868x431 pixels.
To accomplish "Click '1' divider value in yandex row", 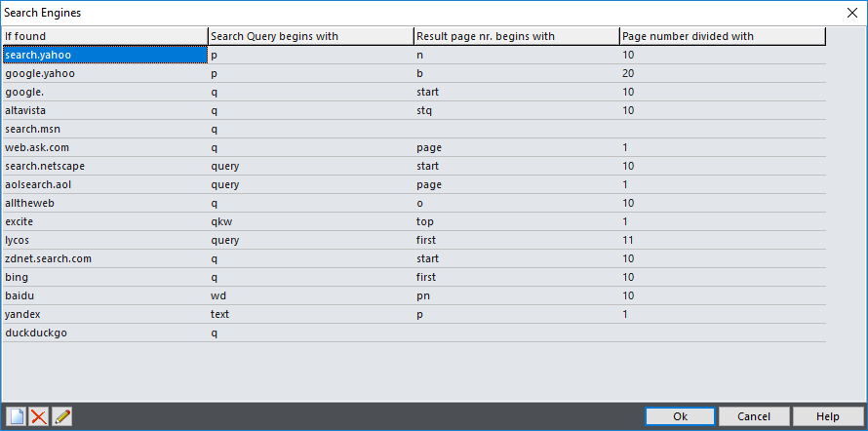I will (625, 314).
